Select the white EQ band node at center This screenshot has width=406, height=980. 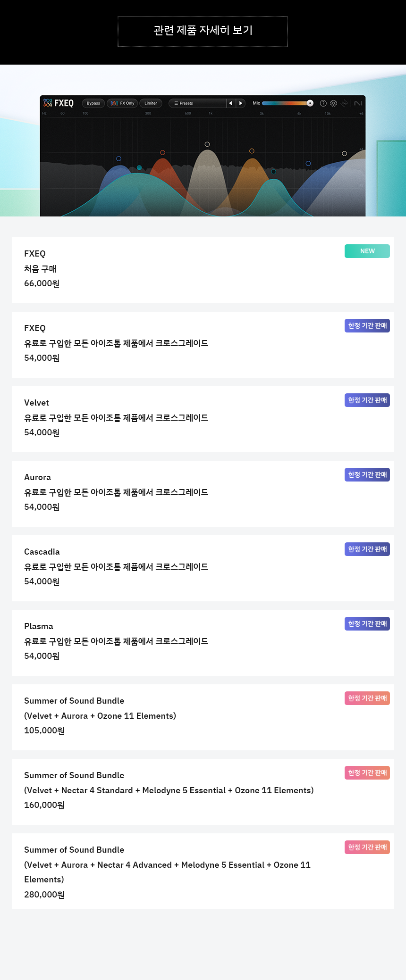207,144
